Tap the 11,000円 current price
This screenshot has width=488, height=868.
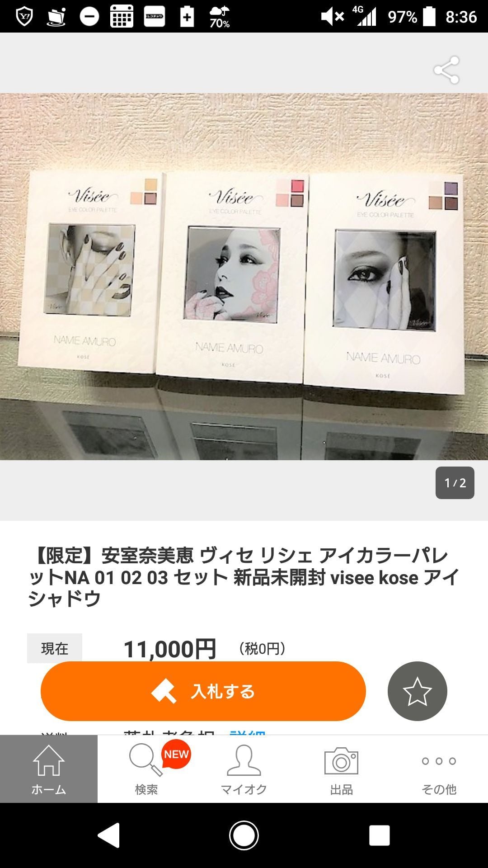click(170, 649)
